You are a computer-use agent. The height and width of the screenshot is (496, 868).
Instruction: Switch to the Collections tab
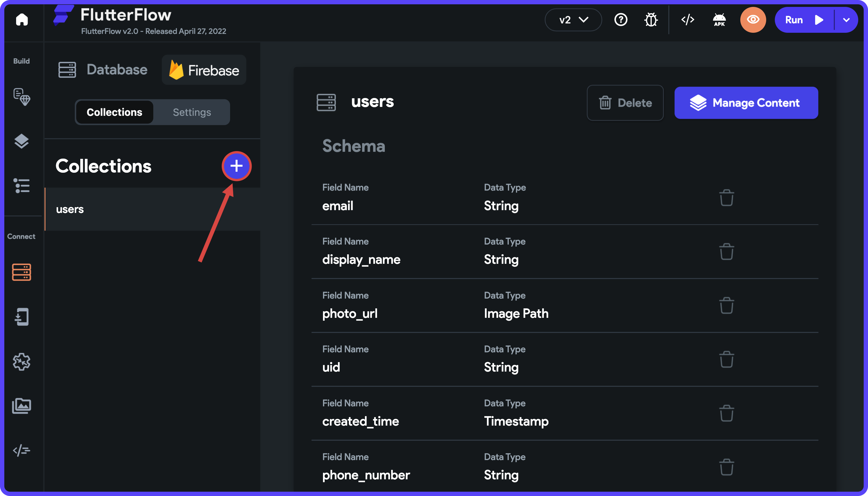[x=114, y=112]
